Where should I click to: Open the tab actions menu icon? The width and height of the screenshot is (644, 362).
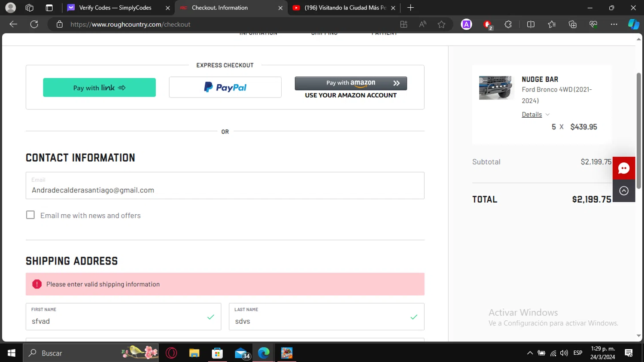click(x=49, y=8)
